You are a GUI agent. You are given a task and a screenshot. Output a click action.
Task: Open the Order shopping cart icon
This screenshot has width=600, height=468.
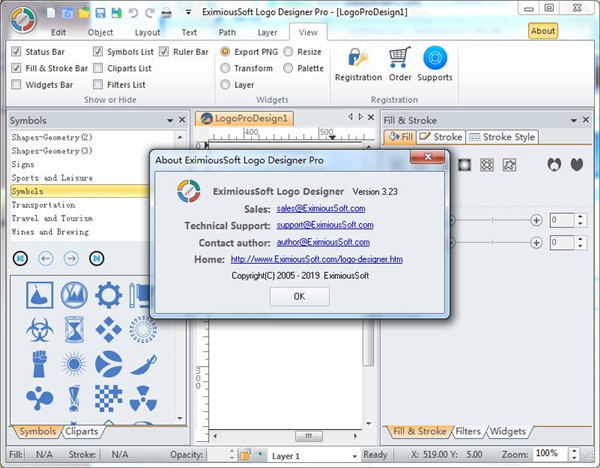(x=399, y=57)
